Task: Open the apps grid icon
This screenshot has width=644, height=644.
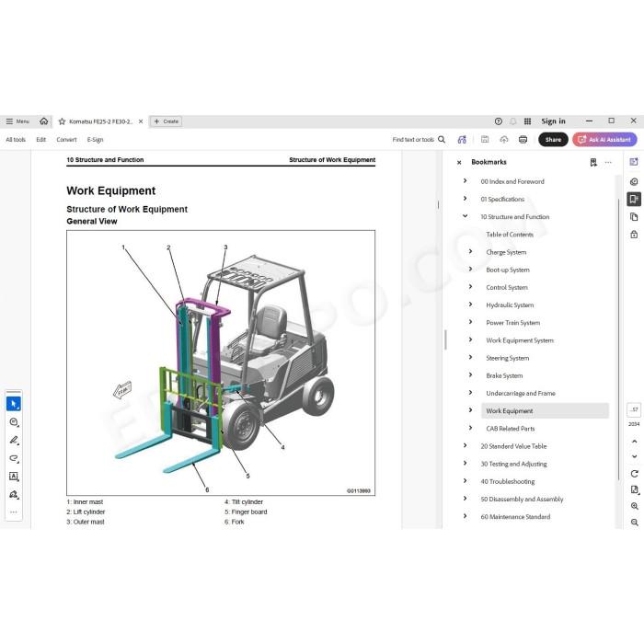Action: (x=528, y=121)
